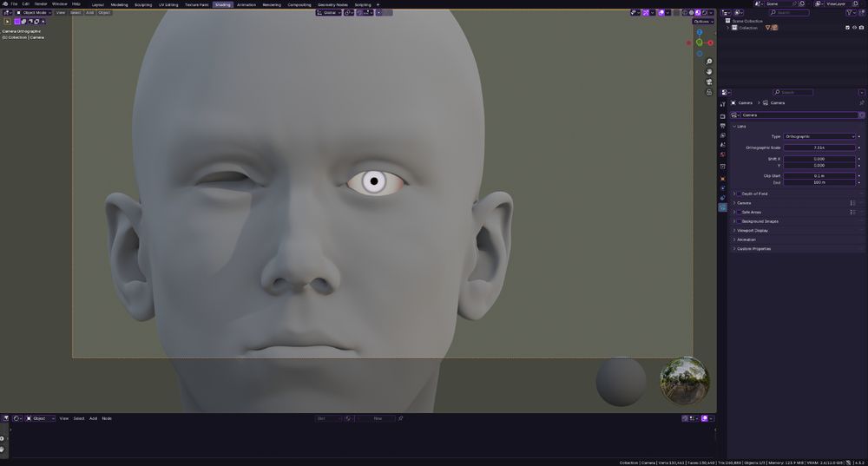The image size is (868, 466).
Task: Click the pin icon in Properties breadcrumb
Action: [x=861, y=103]
